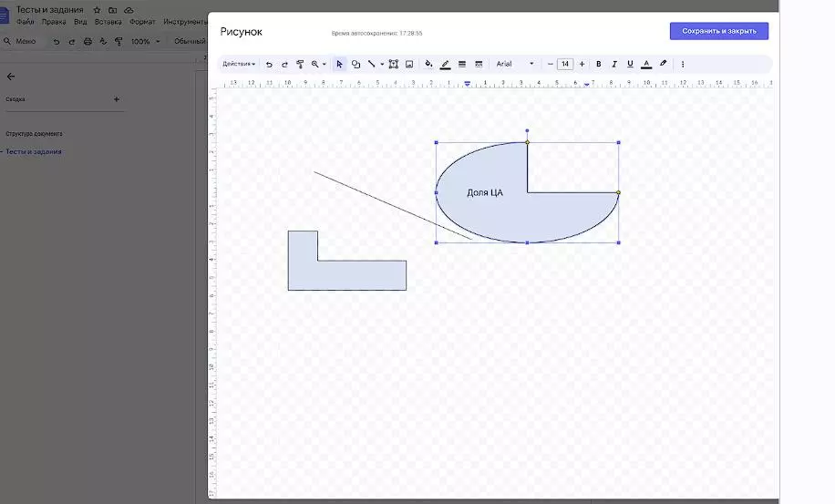Open the border dash style options
The height and width of the screenshot is (504, 835).
click(479, 65)
